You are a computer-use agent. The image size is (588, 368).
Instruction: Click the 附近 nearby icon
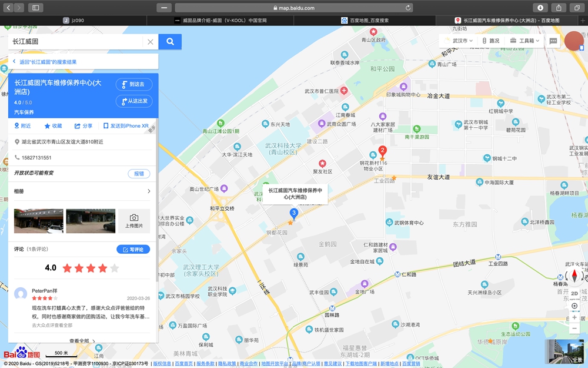(17, 126)
